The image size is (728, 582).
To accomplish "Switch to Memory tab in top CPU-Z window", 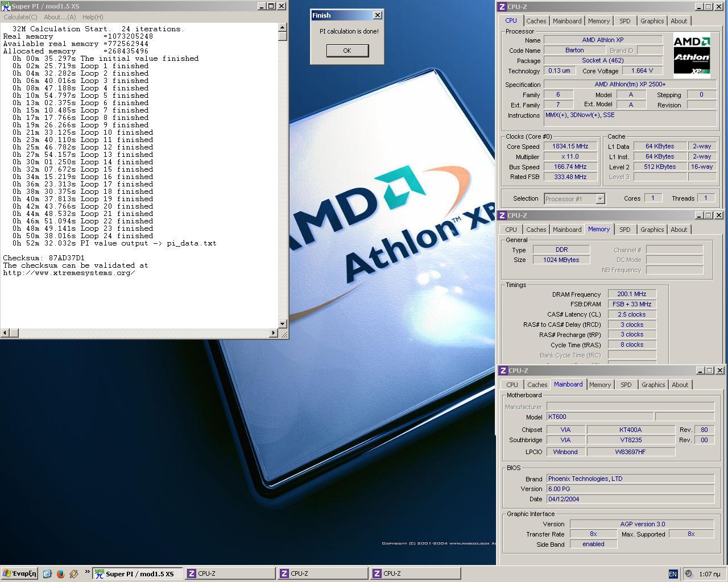I will coord(598,21).
